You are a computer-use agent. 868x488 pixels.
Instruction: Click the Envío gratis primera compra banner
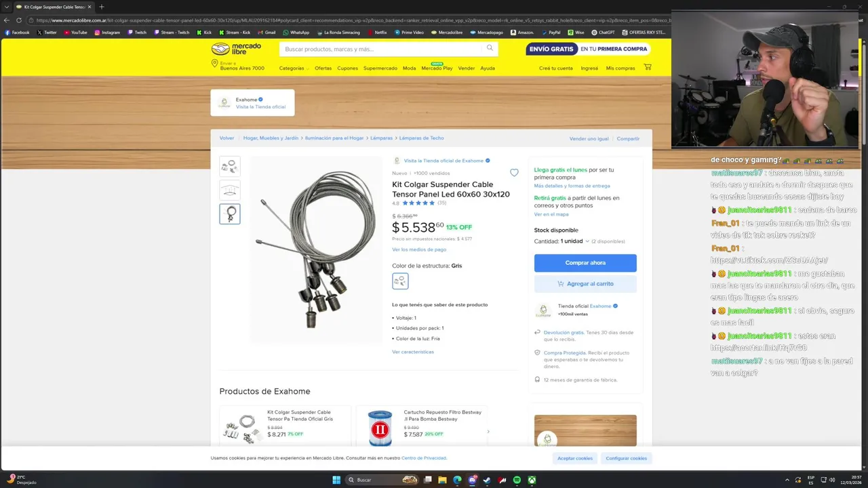click(588, 49)
